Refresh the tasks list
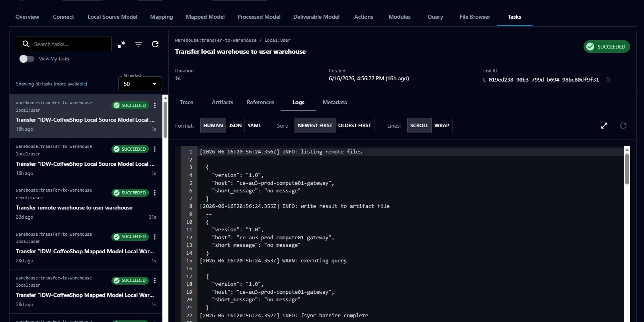The width and height of the screenshot is (644, 322). [x=155, y=44]
